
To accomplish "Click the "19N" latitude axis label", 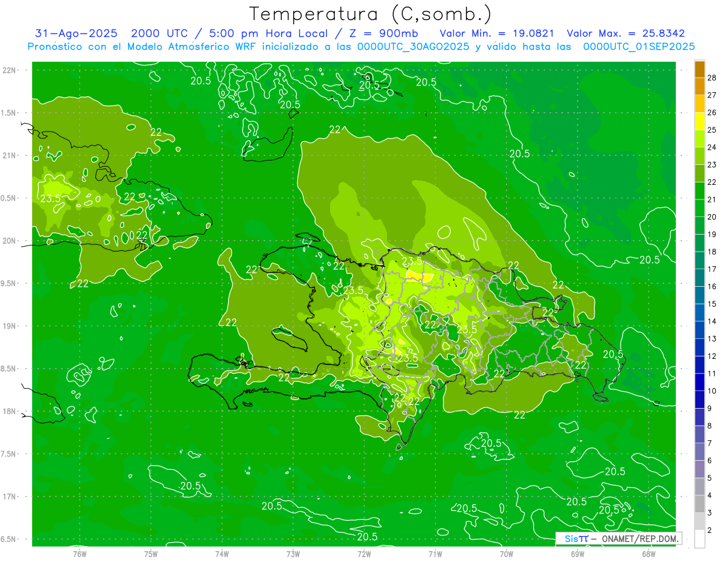I will [10, 326].
